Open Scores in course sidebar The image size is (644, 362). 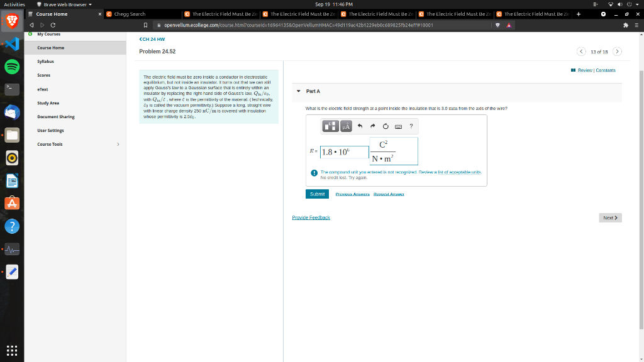(x=43, y=75)
